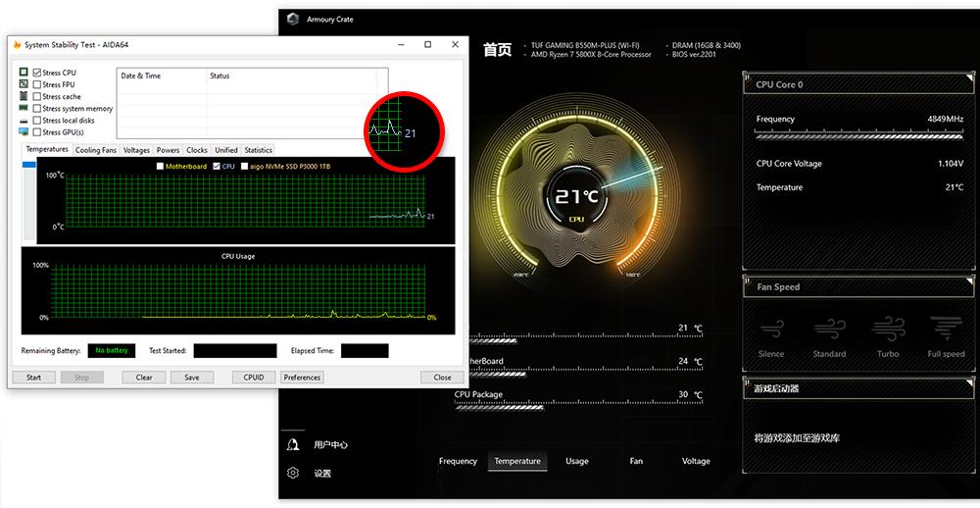Open 设置 in the sidebar
This screenshot has width=980, height=508.
[x=322, y=474]
